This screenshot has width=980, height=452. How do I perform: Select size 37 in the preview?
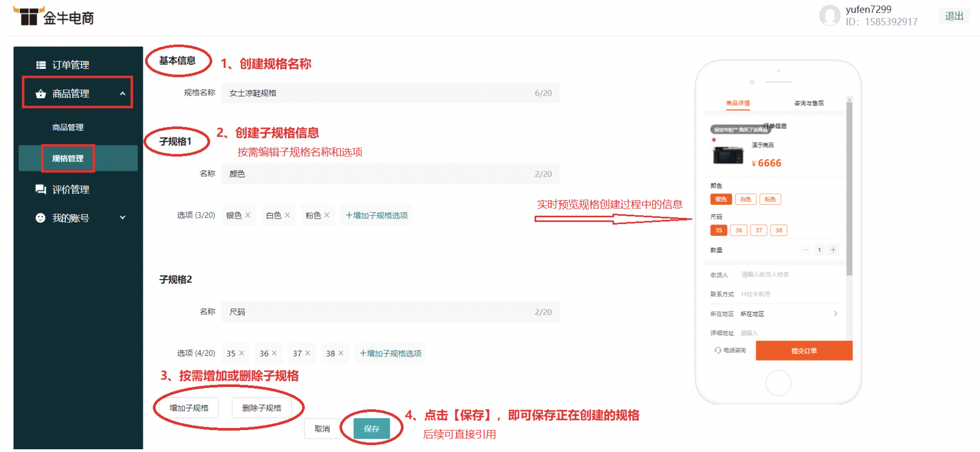click(x=759, y=230)
